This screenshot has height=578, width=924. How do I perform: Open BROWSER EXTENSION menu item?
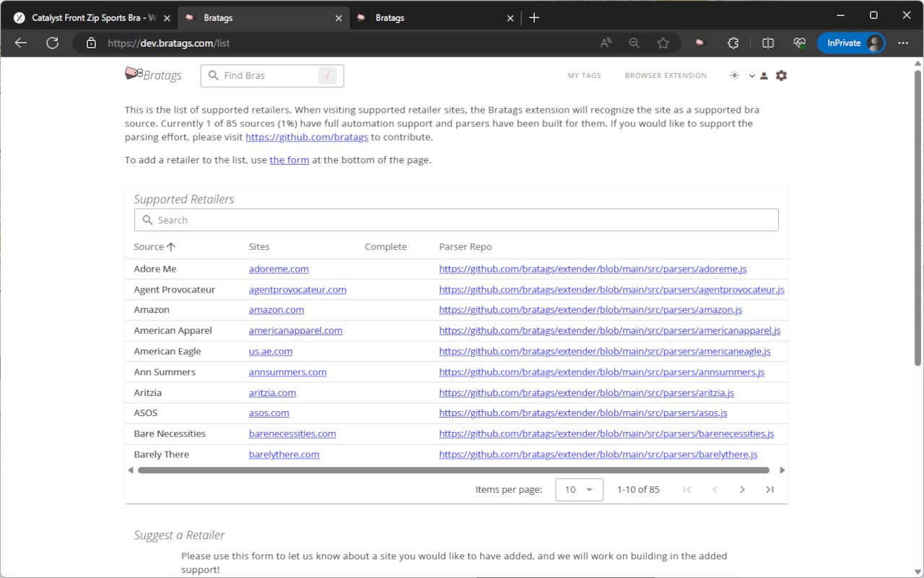[x=666, y=75]
